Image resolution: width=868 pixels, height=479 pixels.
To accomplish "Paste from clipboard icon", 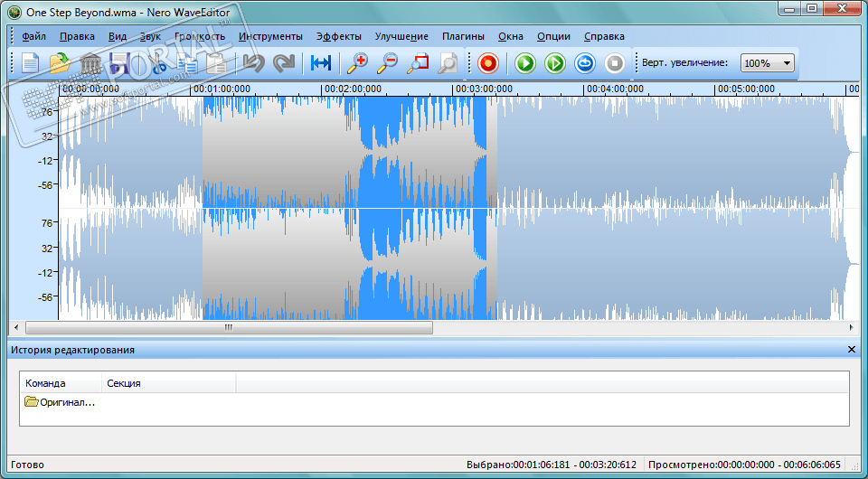I will pos(216,63).
